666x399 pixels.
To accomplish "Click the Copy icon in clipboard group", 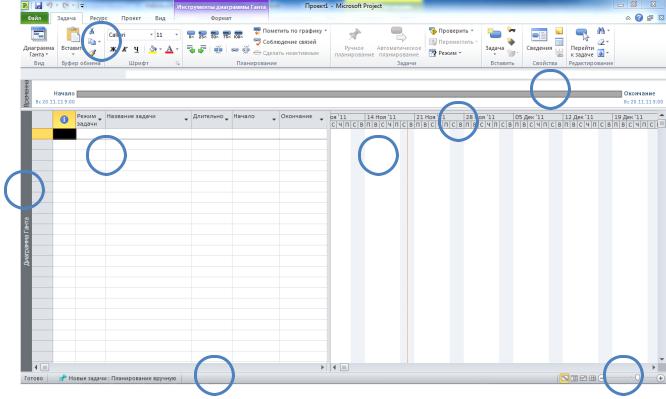I will pos(92,42).
